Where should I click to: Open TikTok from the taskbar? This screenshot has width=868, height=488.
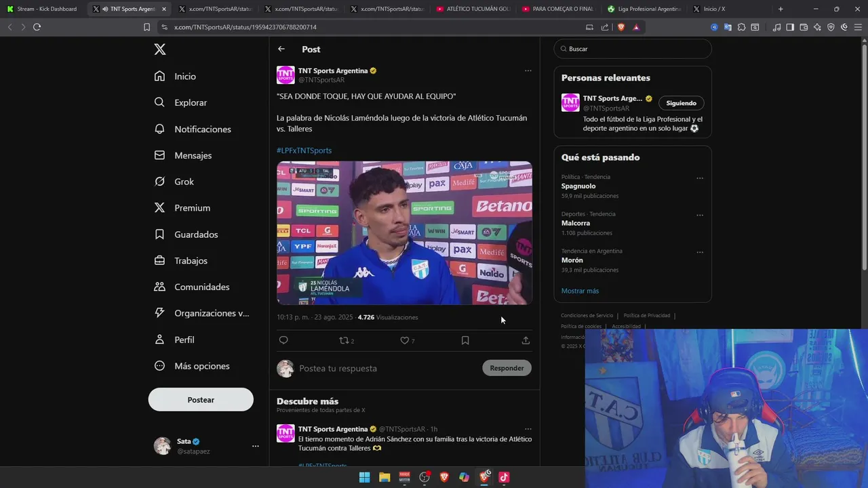point(504,477)
